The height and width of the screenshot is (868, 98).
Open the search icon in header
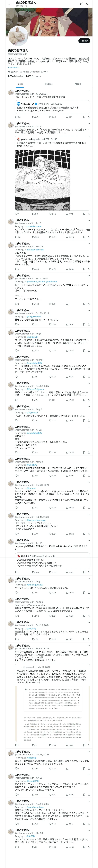click(87, 4)
